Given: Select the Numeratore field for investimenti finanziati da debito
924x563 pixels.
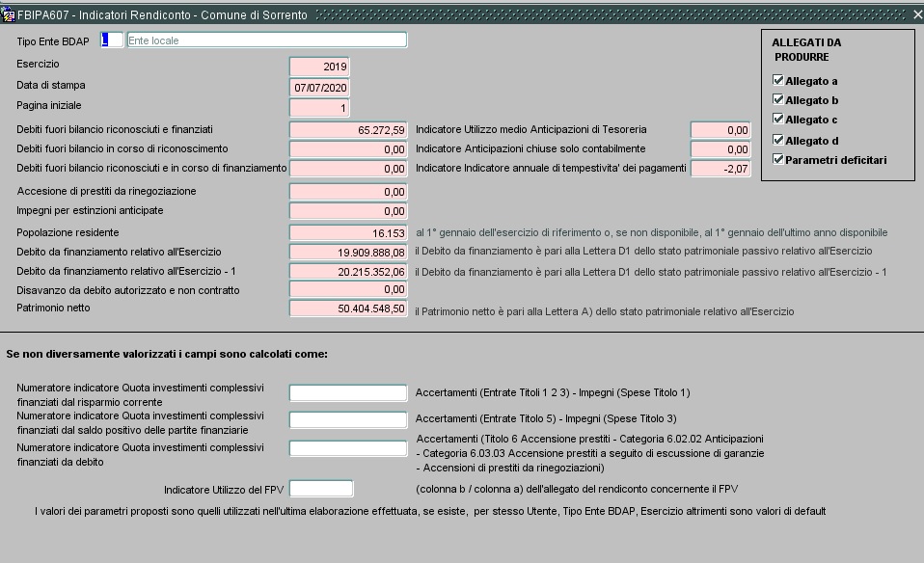Looking at the screenshot, I should tap(348, 447).
